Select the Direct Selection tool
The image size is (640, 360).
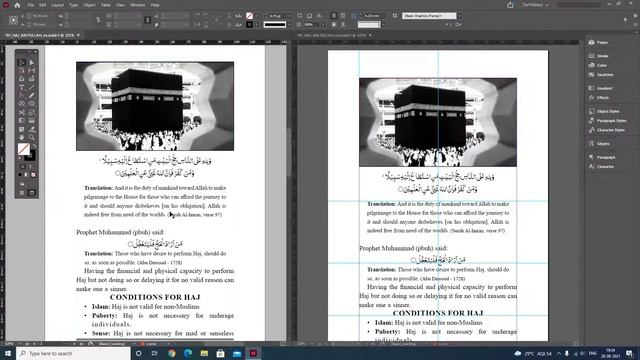(31, 62)
